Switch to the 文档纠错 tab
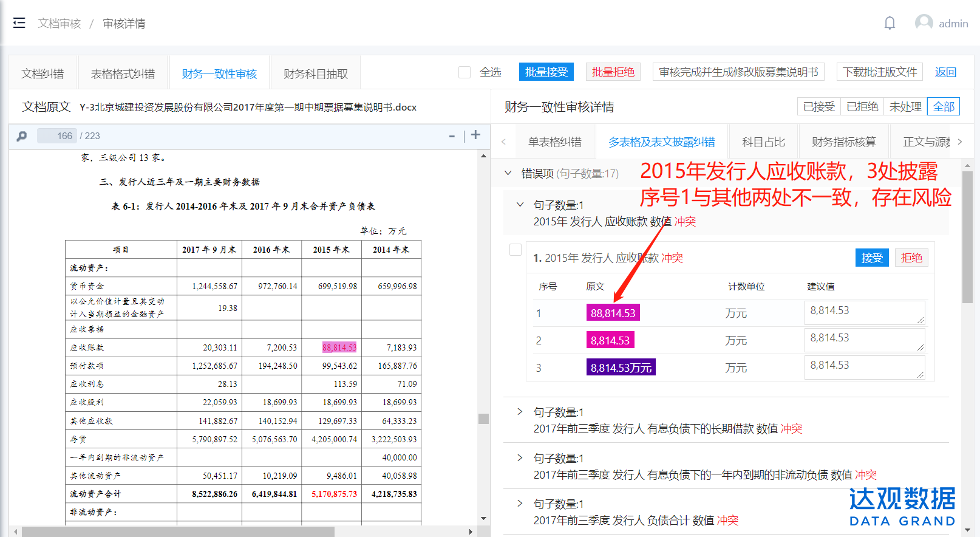This screenshot has height=537, width=980. (x=43, y=74)
